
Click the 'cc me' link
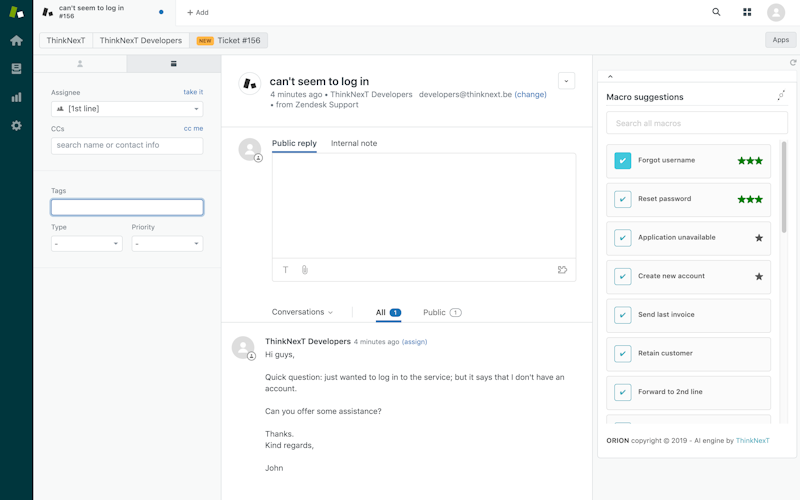point(193,129)
